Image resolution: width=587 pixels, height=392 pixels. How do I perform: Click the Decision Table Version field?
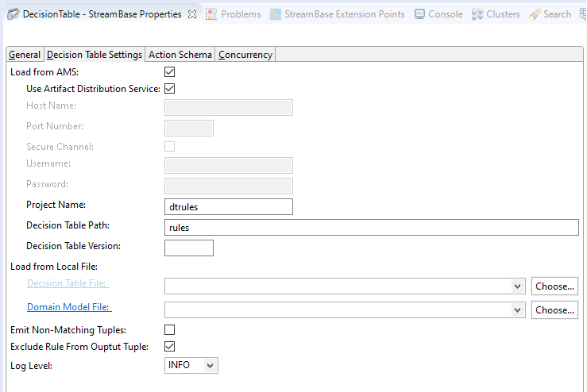[188, 248]
